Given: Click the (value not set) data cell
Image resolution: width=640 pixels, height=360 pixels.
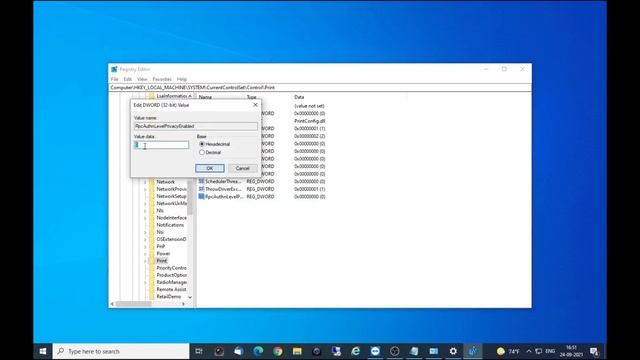Looking at the screenshot, I should pyautogui.click(x=309, y=106).
